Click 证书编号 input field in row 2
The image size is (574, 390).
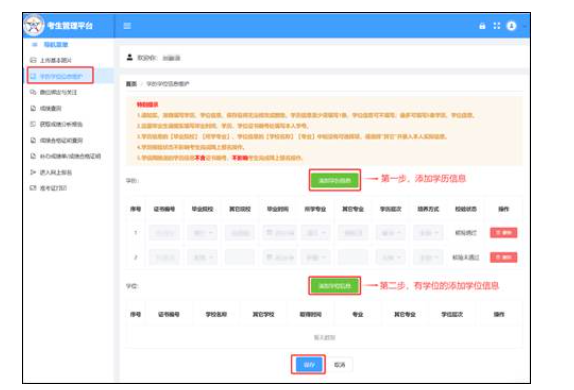(x=164, y=257)
